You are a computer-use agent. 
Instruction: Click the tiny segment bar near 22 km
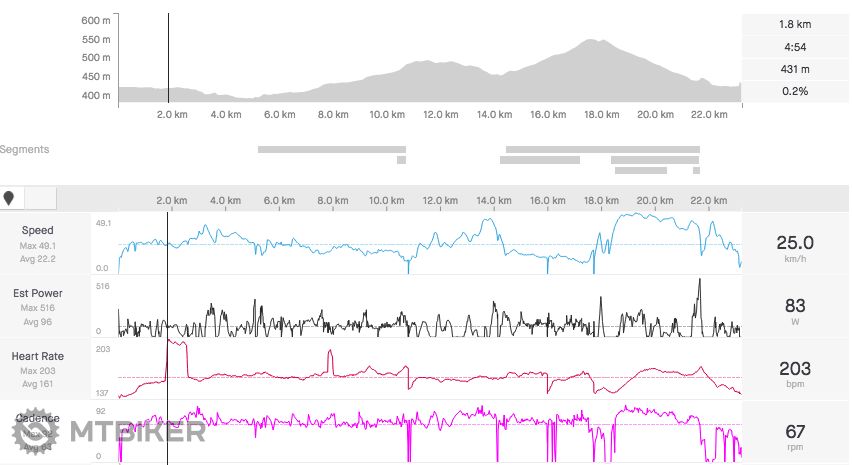[x=696, y=170]
